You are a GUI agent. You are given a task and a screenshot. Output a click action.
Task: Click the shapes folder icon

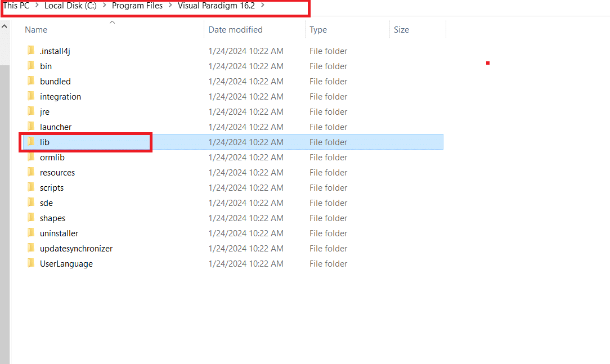tap(31, 217)
